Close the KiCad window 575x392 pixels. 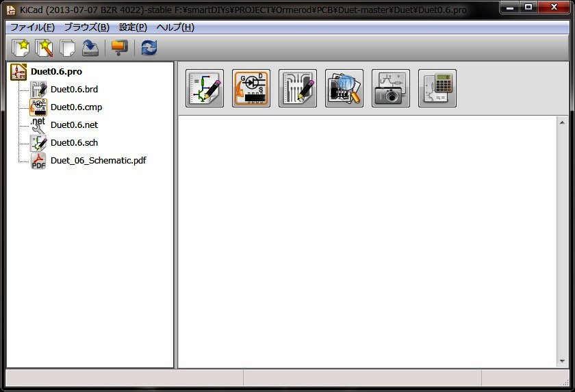point(554,7)
